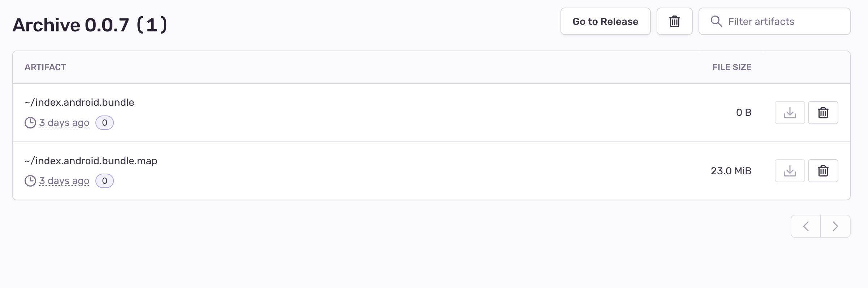Click the 0 badge beside index.android.bundle
The image size is (868, 288).
click(x=104, y=123)
